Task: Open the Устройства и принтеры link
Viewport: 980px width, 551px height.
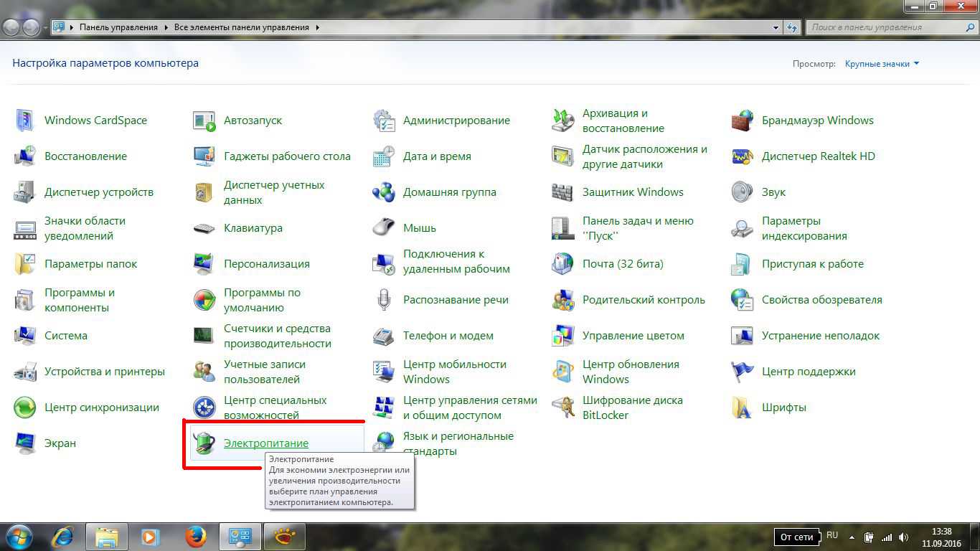Action: pyautogui.click(x=105, y=372)
